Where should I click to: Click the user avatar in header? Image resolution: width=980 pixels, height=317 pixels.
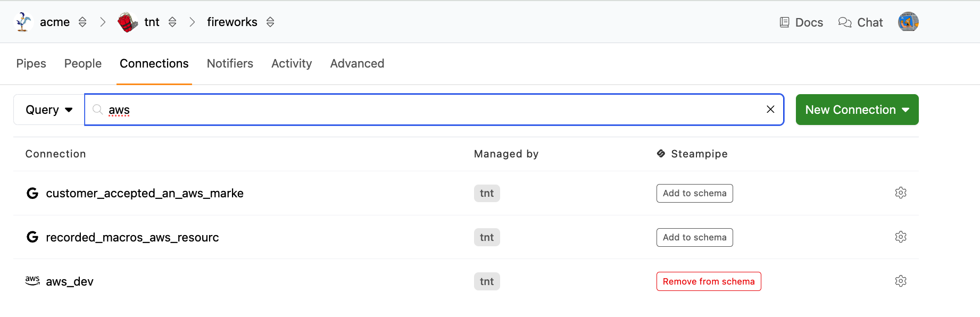908,22
